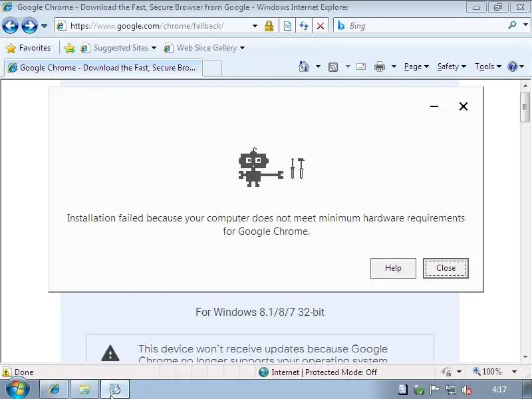Image resolution: width=532 pixels, height=399 pixels.
Task: Open the Favorites center
Action: tap(29, 48)
